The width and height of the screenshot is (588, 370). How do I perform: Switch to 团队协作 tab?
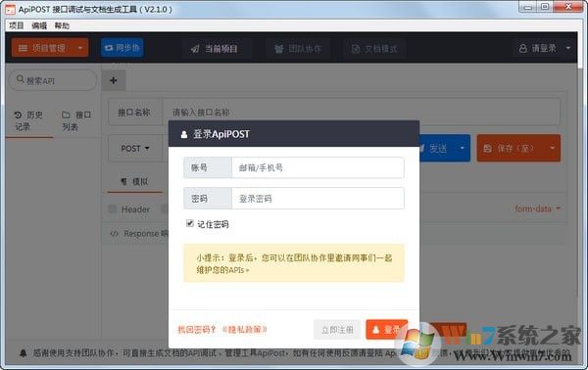point(298,49)
